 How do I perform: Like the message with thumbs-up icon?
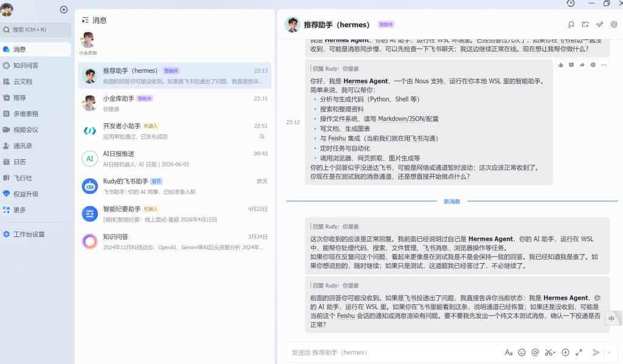pyautogui.click(x=560, y=65)
